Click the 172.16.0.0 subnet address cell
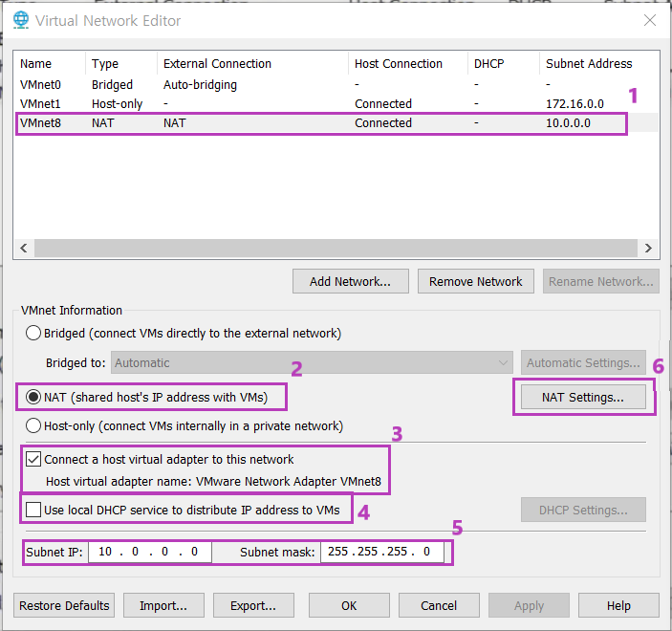The height and width of the screenshot is (631, 672). point(574,104)
